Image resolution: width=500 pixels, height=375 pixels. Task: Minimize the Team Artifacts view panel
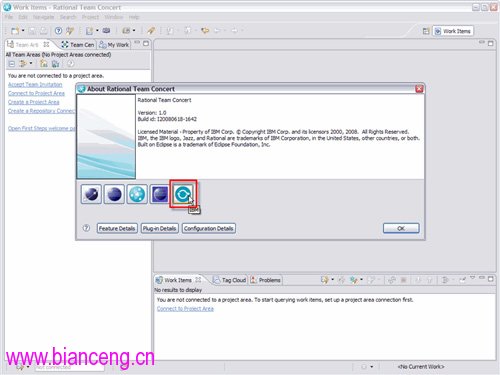(x=137, y=43)
